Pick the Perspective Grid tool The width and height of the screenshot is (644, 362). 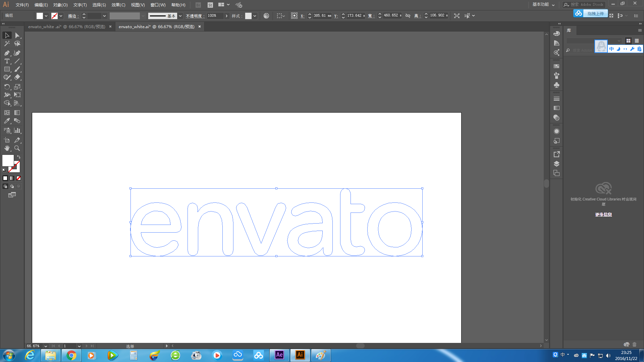pos(17,103)
